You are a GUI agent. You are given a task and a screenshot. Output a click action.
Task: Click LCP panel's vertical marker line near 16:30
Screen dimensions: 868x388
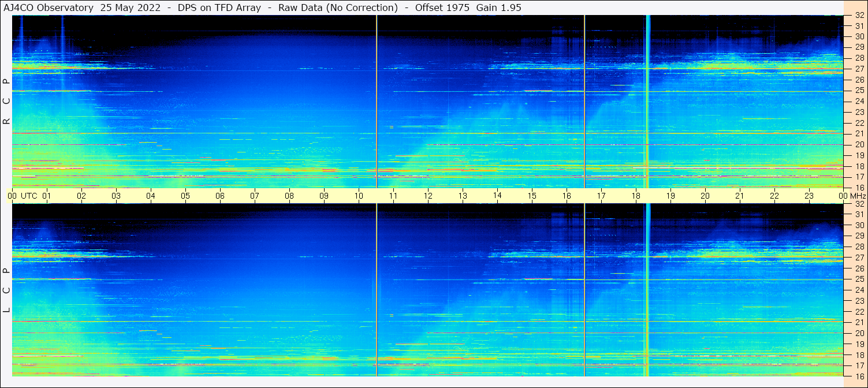pos(584,290)
